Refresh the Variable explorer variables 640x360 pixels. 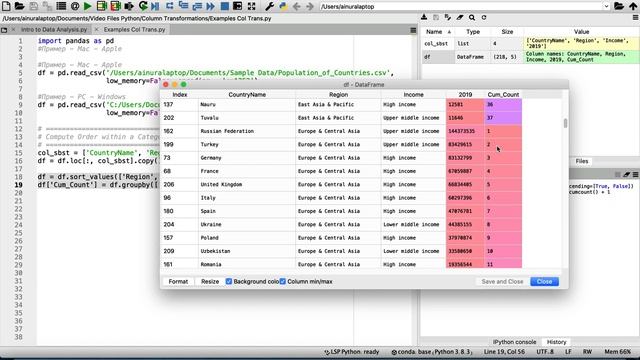coord(484,18)
